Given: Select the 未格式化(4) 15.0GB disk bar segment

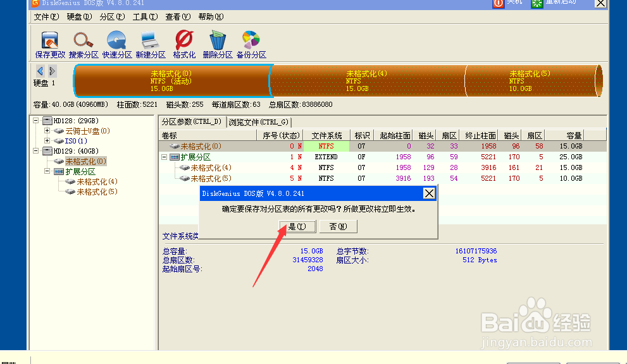Looking at the screenshot, I should point(367,81).
